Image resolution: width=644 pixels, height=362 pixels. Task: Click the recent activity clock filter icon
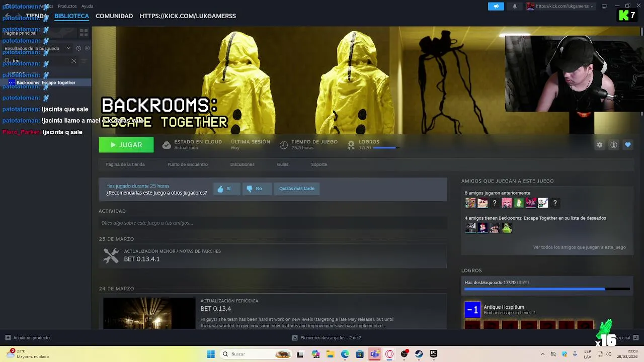[x=78, y=48]
